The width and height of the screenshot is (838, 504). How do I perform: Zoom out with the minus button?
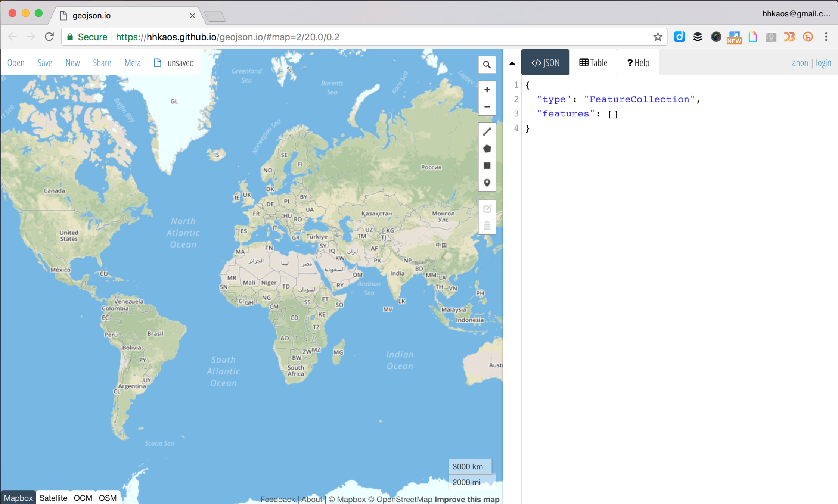[x=487, y=107]
